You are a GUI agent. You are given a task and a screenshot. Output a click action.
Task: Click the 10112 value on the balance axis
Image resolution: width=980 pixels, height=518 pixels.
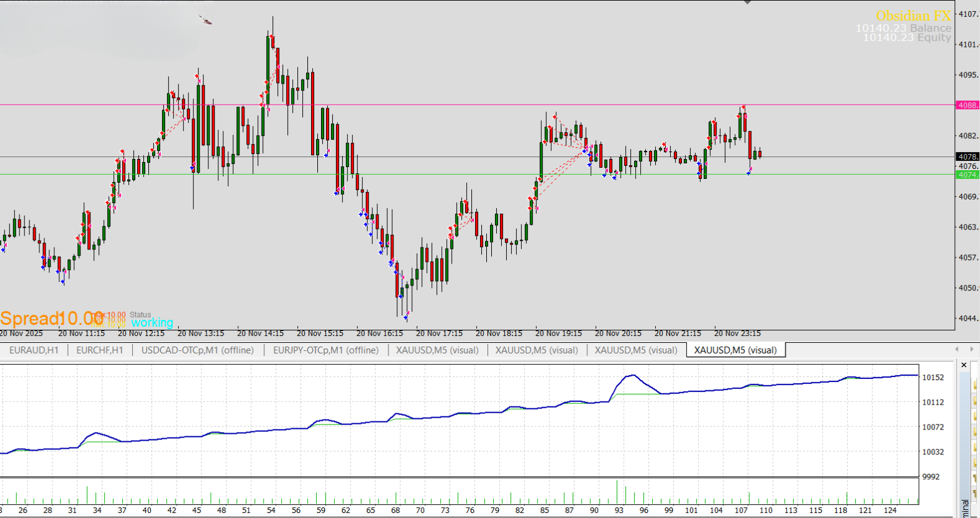(933, 403)
